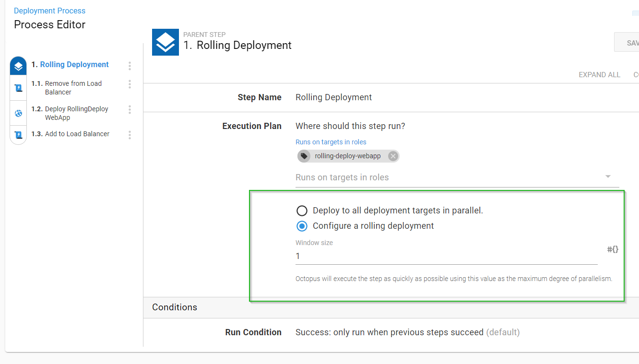Click the Window size input field
639x364 pixels.
coord(446,256)
